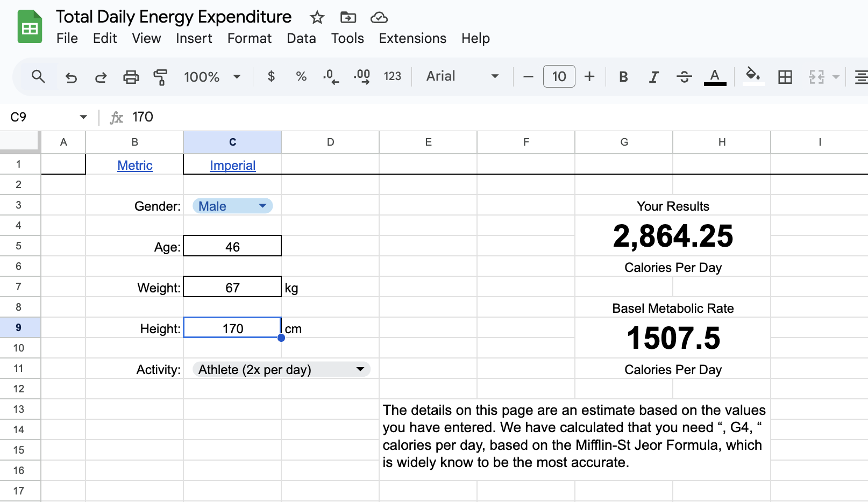Select the Weight cell containing 67
This screenshot has height=502, width=868.
232,287
